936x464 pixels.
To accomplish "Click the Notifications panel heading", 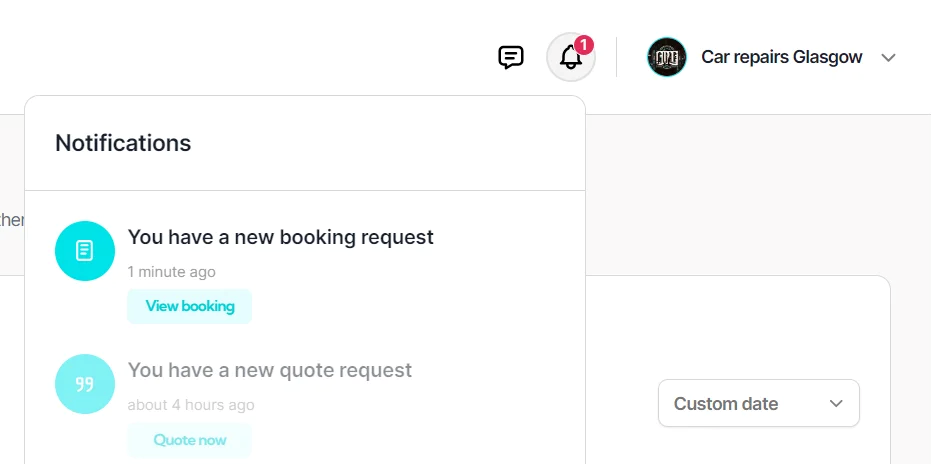I will (x=123, y=143).
